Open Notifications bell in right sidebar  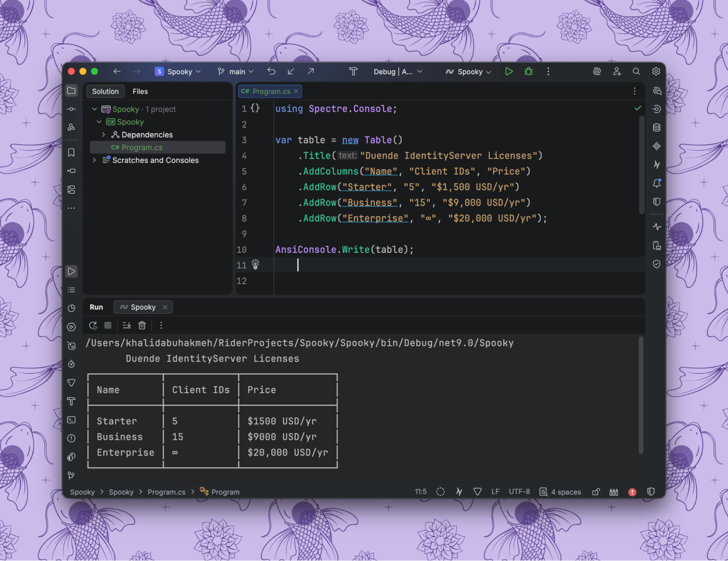(x=657, y=183)
